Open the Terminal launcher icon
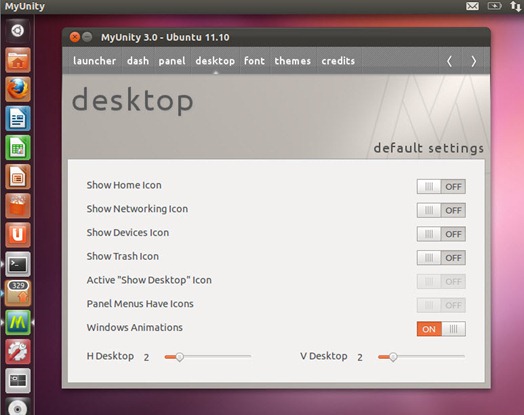 (x=18, y=264)
